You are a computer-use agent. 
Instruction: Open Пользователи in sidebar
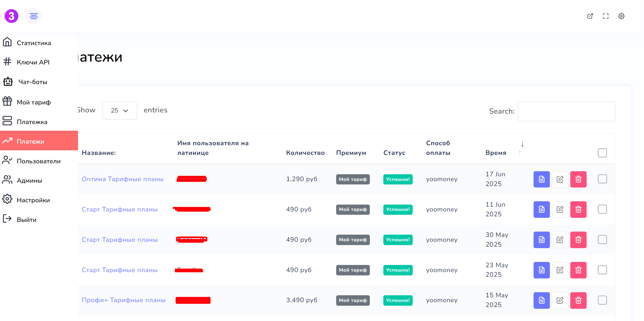(x=39, y=161)
